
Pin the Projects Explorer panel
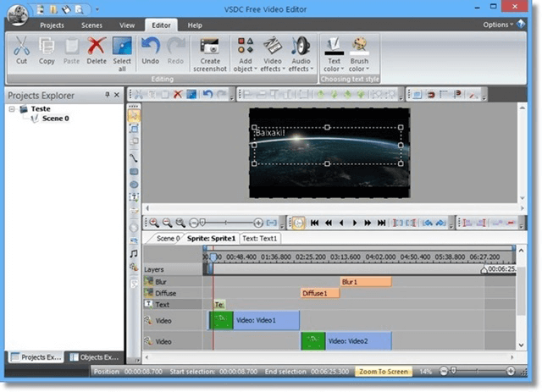tap(106, 96)
